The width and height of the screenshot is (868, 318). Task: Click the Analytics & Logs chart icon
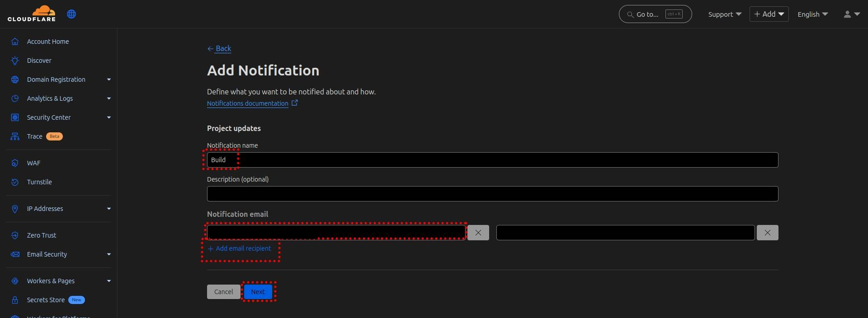point(15,98)
